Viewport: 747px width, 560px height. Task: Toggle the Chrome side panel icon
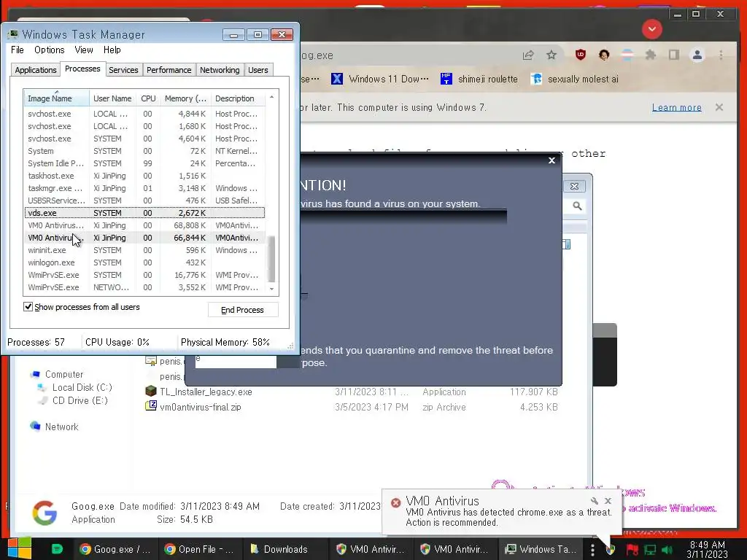click(673, 55)
